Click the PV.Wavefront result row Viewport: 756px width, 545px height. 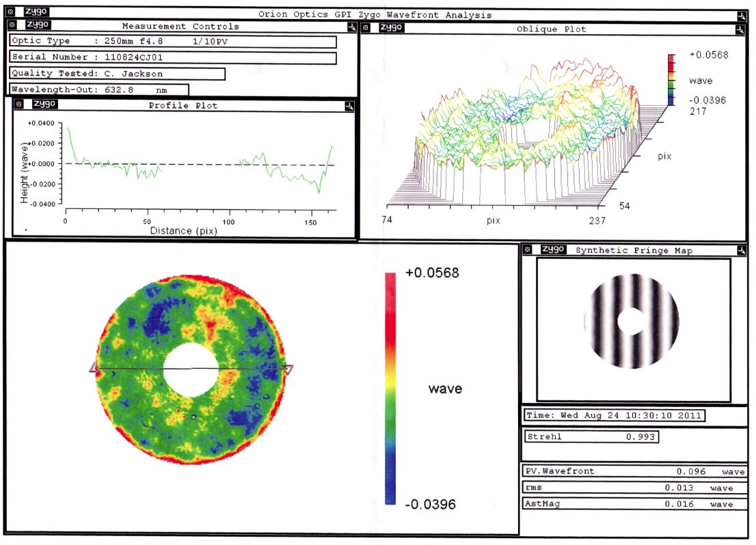coord(635,471)
